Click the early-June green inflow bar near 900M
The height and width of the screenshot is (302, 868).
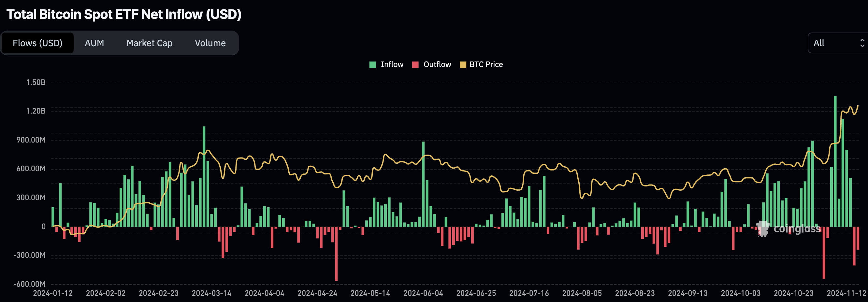coord(423,184)
